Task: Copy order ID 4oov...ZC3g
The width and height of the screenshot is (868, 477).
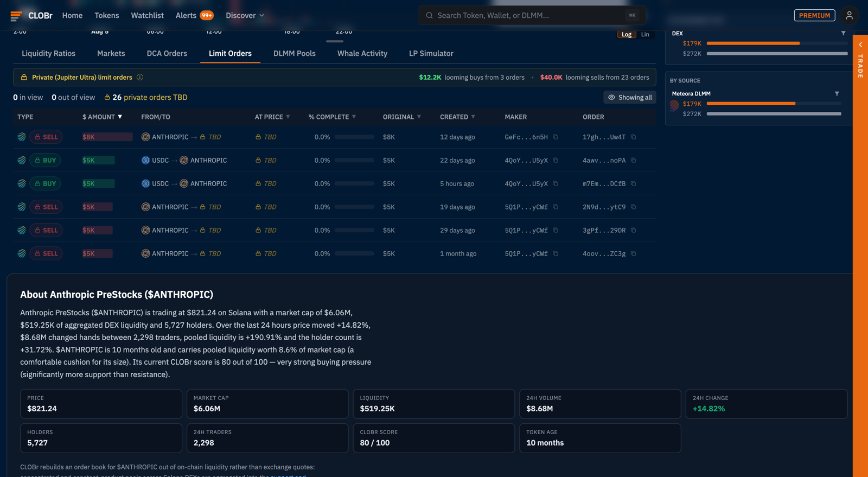Action: 633,253
